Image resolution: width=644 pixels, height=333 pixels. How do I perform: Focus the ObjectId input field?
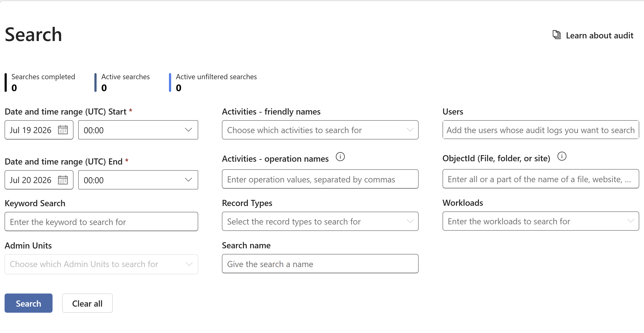point(541,179)
